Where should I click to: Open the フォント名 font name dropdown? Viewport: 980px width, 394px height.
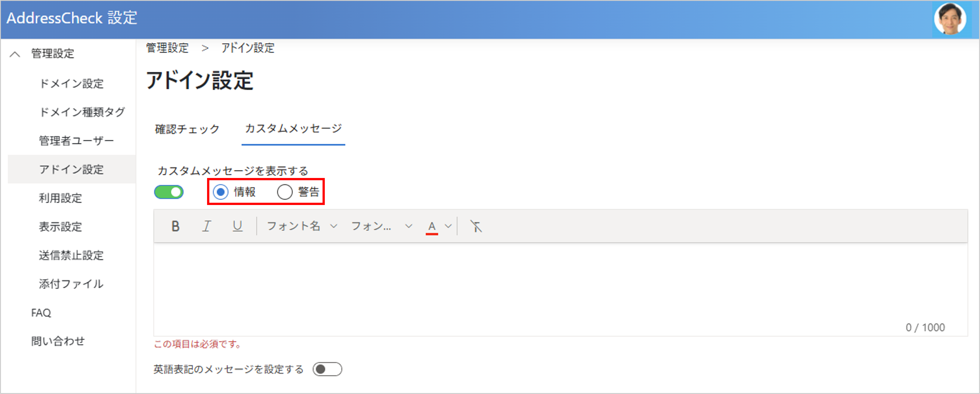point(302,226)
